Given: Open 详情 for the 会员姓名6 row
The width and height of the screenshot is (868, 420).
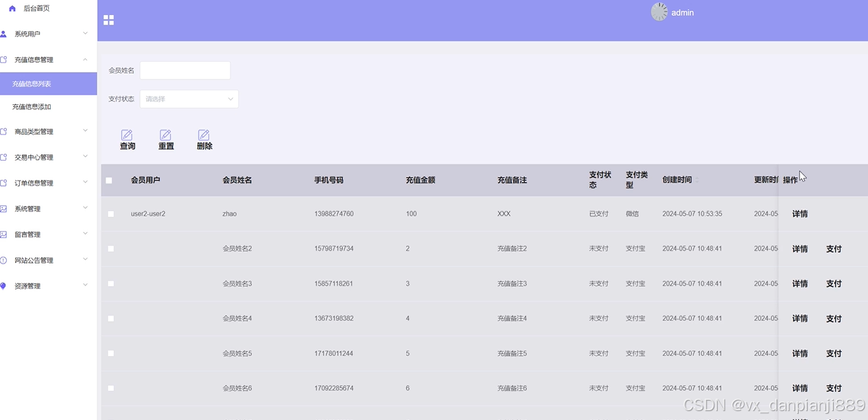Looking at the screenshot, I should pyautogui.click(x=800, y=388).
